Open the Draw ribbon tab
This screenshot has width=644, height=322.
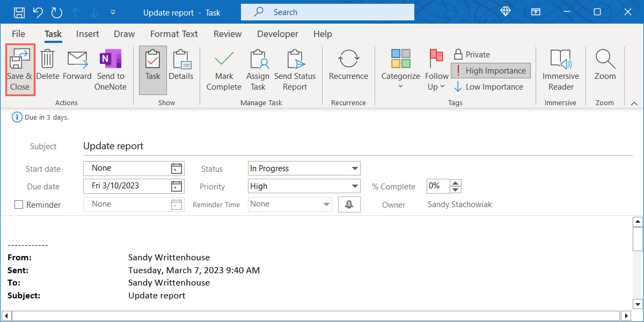pyautogui.click(x=124, y=34)
